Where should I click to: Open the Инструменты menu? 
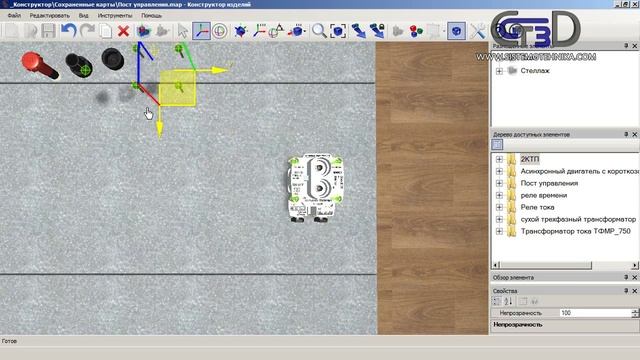[x=115, y=16]
